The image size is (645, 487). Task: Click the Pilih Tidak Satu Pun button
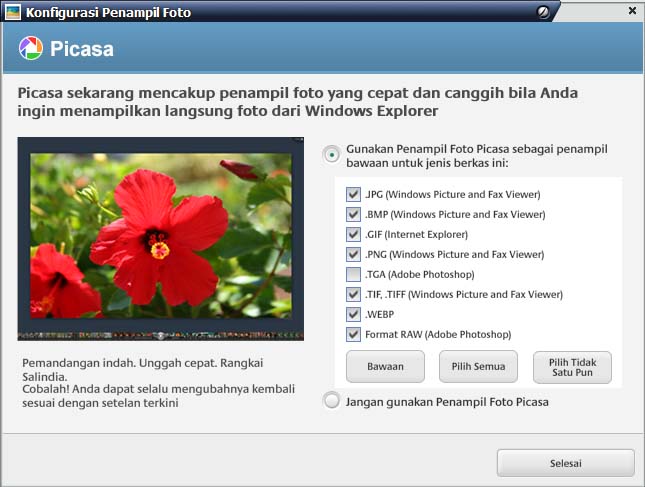[573, 367]
